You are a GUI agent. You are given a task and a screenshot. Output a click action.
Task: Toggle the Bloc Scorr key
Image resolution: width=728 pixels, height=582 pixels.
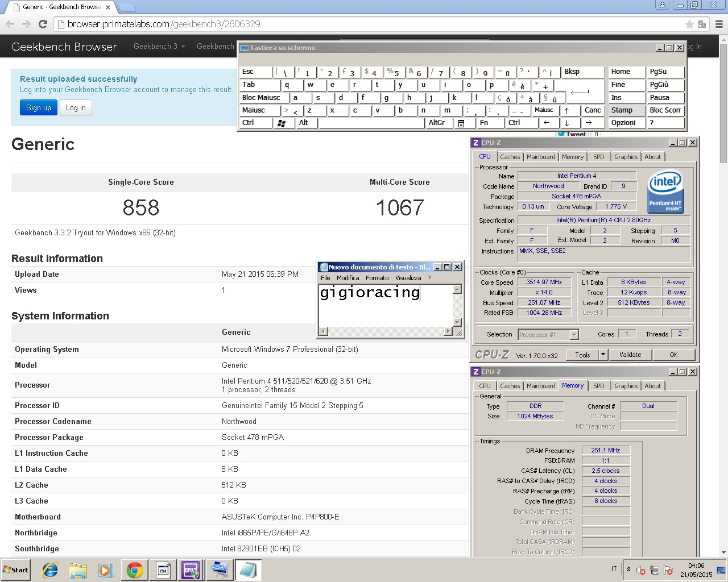[x=665, y=110]
